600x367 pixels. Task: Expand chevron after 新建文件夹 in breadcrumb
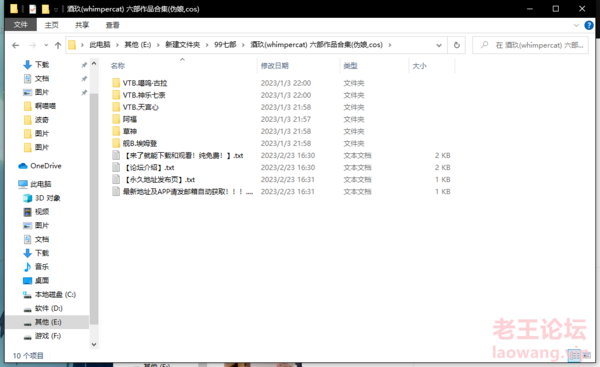coord(207,45)
